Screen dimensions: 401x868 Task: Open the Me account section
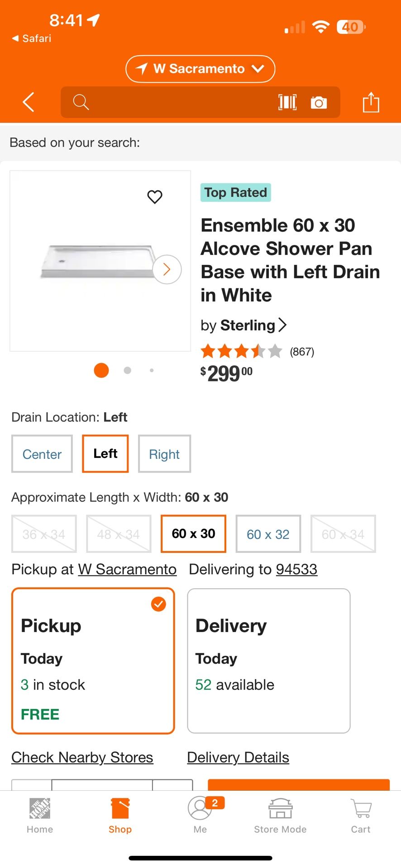click(x=200, y=814)
